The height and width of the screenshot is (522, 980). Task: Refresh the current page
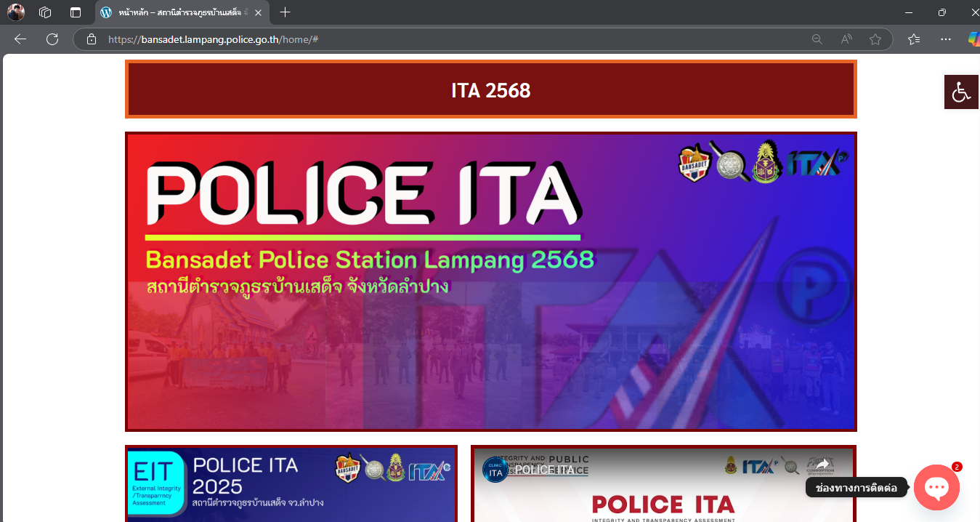(x=52, y=39)
